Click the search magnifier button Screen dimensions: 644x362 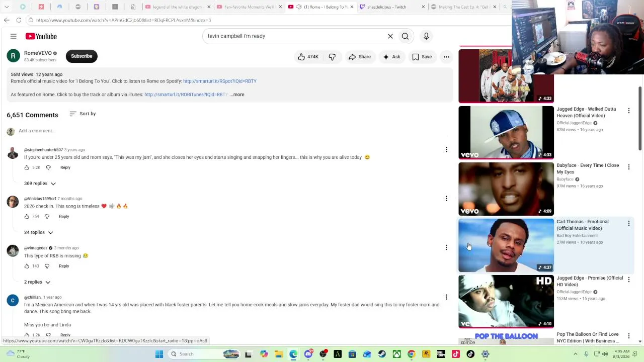(405, 36)
